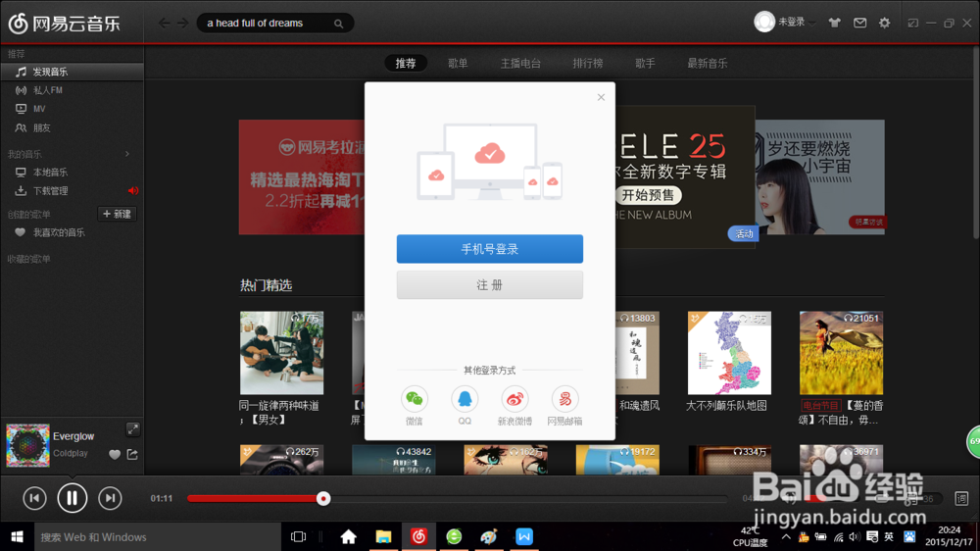This screenshot has height=551, width=980.
Task: Click the Everglow song title
Action: coord(73,436)
